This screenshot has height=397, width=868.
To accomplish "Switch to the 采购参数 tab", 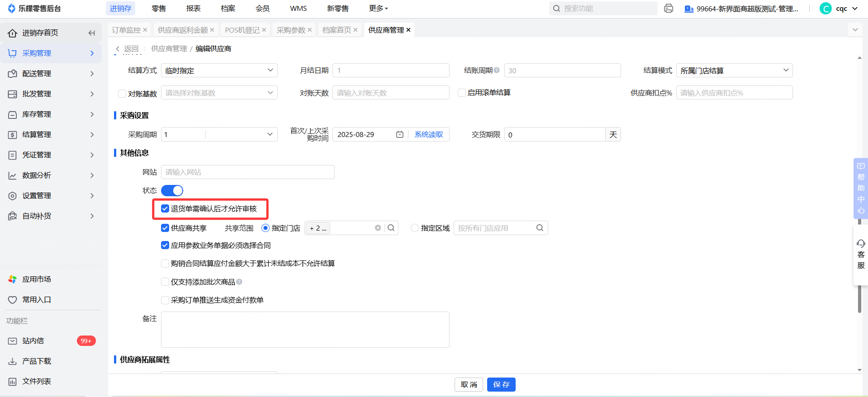I will [x=291, y=30].
